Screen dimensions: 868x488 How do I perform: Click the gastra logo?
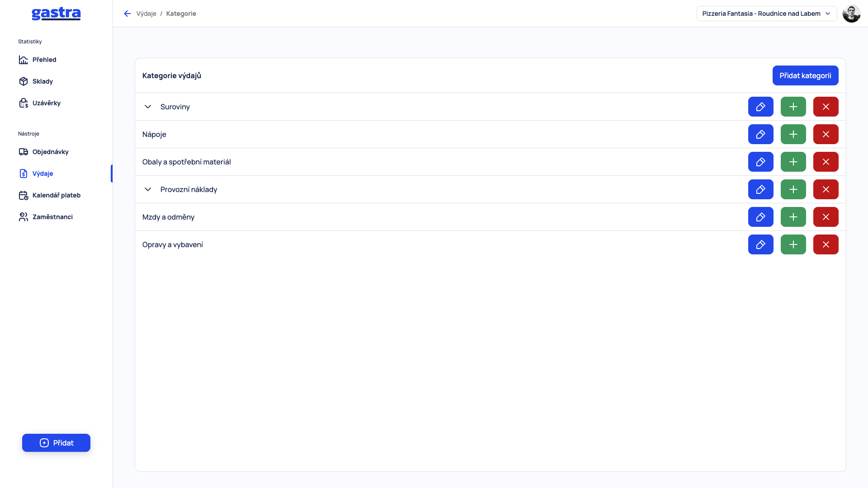click(56, 14)
